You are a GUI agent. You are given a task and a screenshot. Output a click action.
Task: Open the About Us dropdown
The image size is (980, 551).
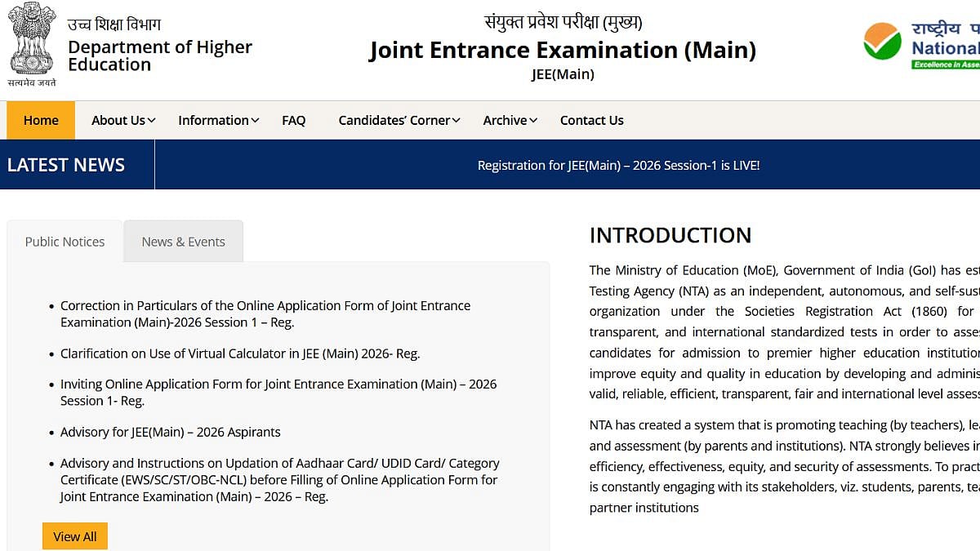pos(121,120)
